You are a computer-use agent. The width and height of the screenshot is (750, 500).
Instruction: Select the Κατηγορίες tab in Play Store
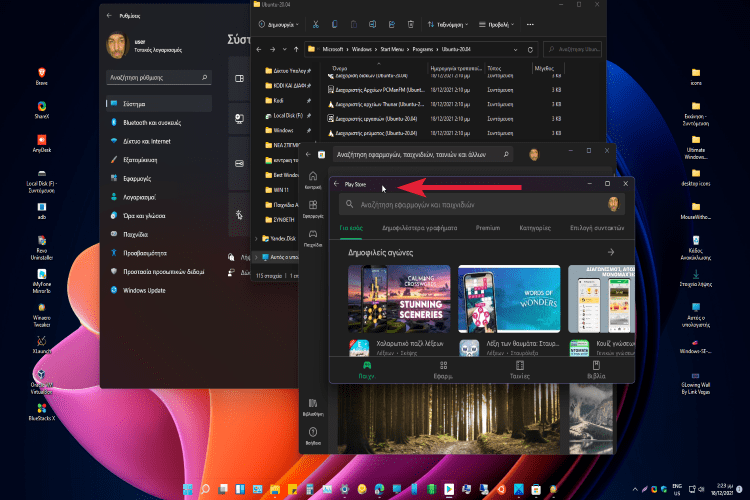click(x=535, y=228)
